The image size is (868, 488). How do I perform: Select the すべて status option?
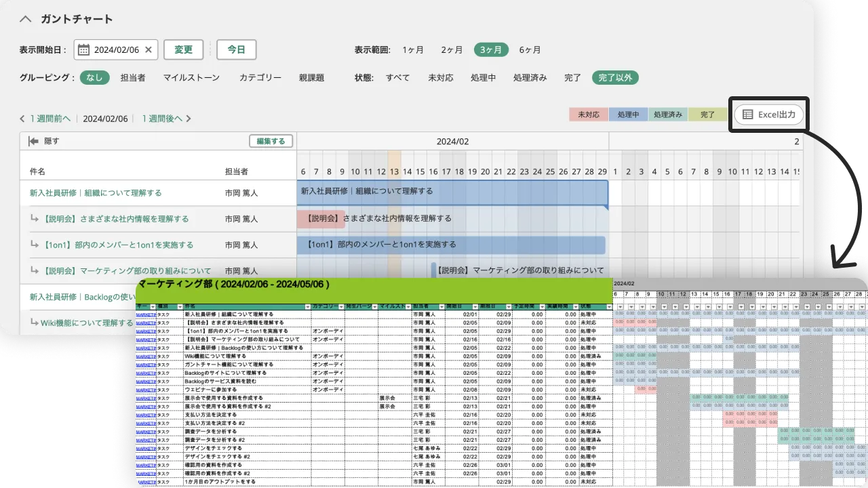[397, 77]
